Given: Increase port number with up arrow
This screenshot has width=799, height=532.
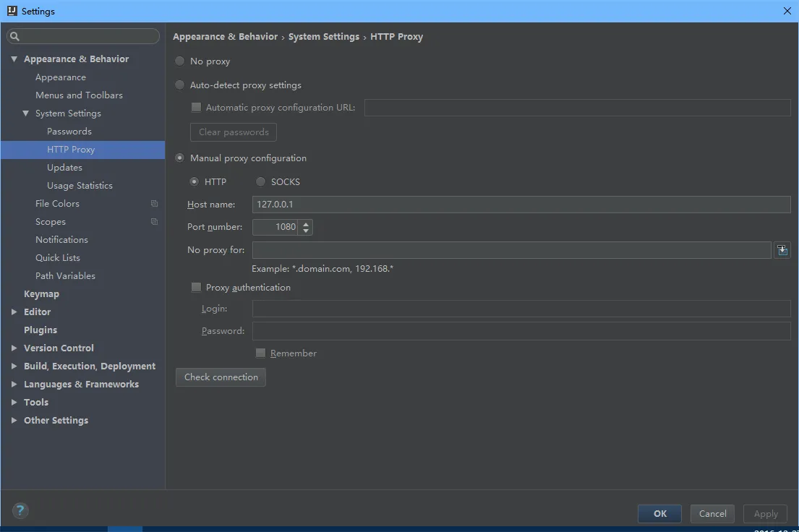Looking at the screenshot, I should 306,223.
